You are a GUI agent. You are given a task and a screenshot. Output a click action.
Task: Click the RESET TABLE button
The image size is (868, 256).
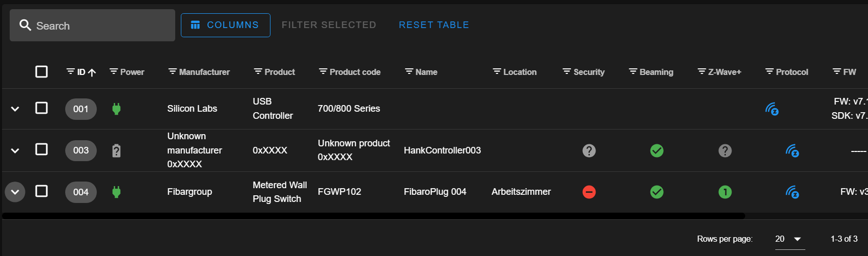point(433,25)
